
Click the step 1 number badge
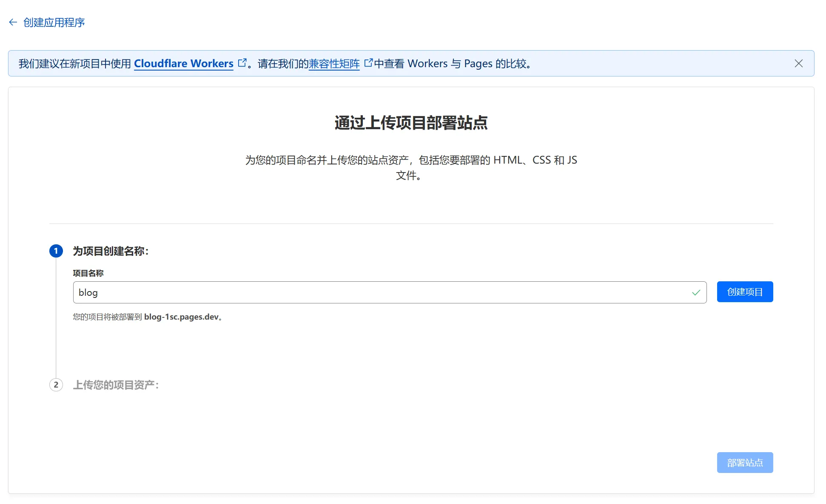click(x=56, y=251)
